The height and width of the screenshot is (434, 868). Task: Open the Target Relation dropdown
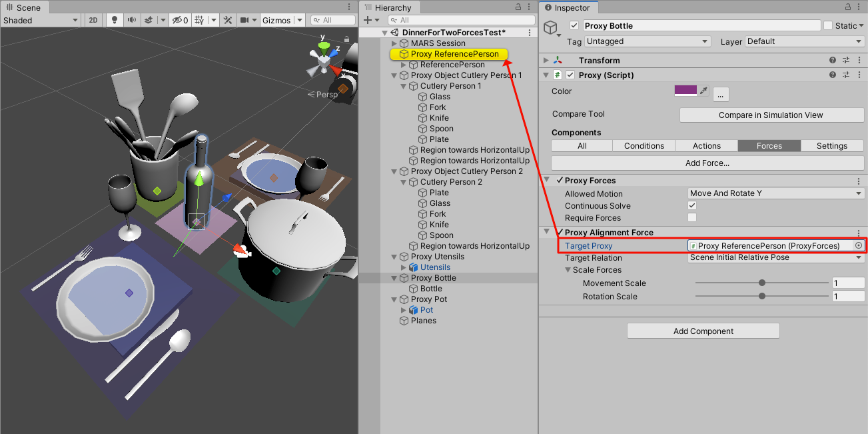(775, 257)
